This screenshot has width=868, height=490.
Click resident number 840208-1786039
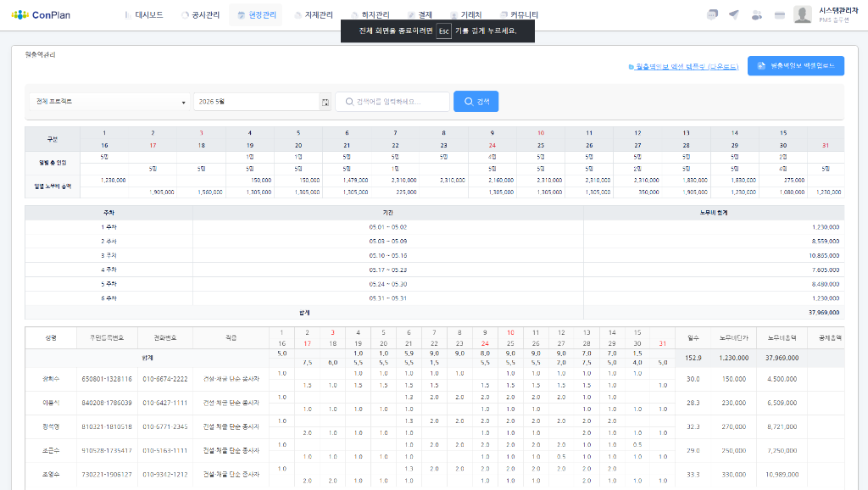107,403
